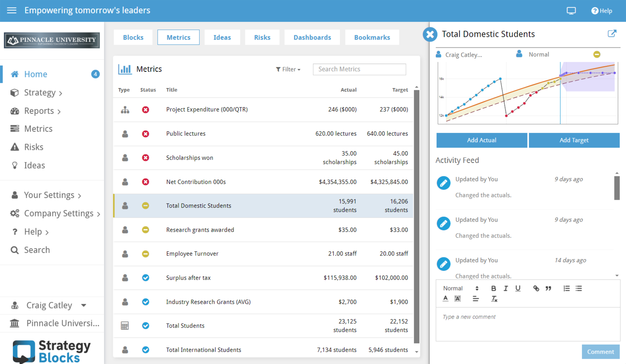Sort by the Actual column header

[348, 90]
